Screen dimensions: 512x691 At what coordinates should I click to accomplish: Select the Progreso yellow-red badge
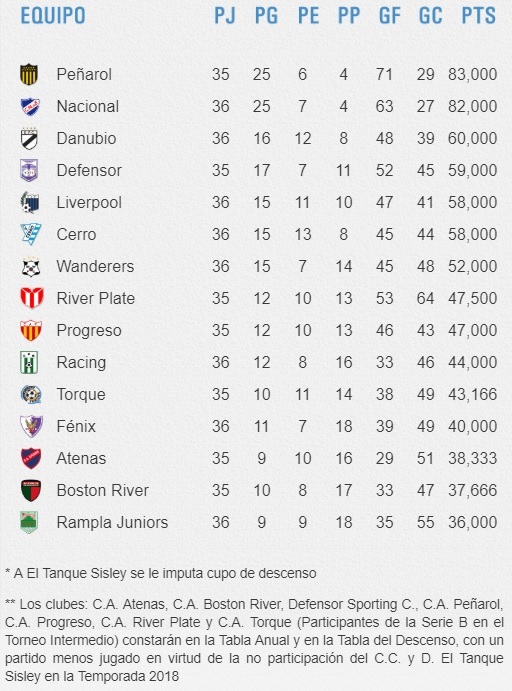(x=31, y=331)
